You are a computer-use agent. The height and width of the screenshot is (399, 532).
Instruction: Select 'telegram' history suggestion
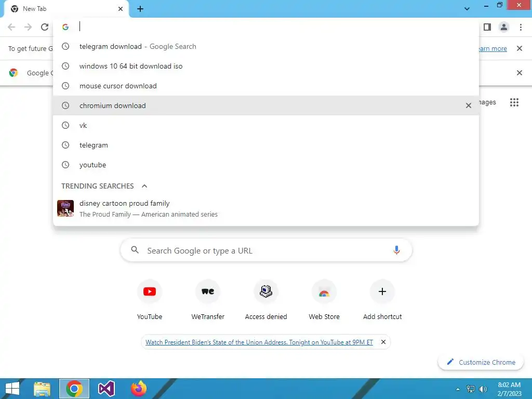(266, 145)
